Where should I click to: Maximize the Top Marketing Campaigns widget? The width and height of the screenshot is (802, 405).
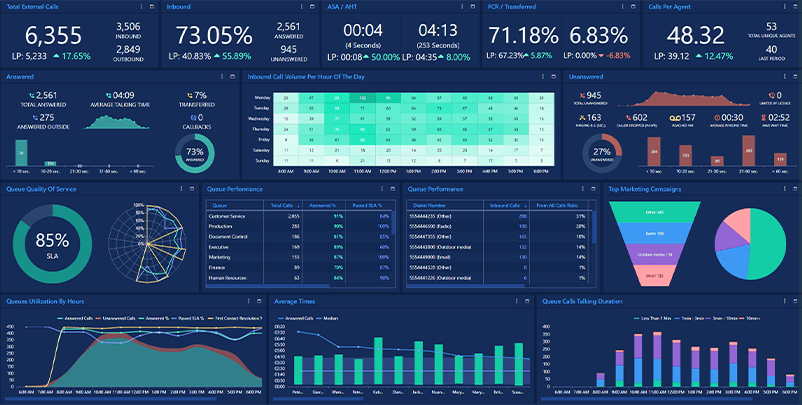[792, 188]
